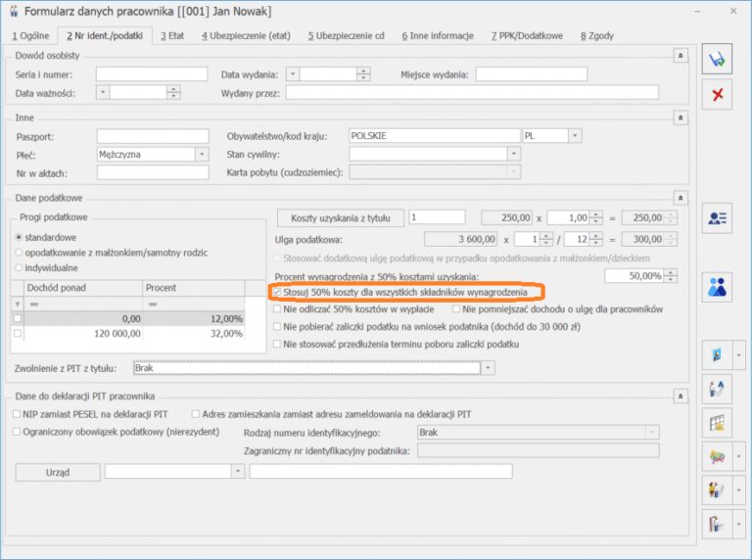Open the Data ważności calendar dropdown

pos(103,92)
